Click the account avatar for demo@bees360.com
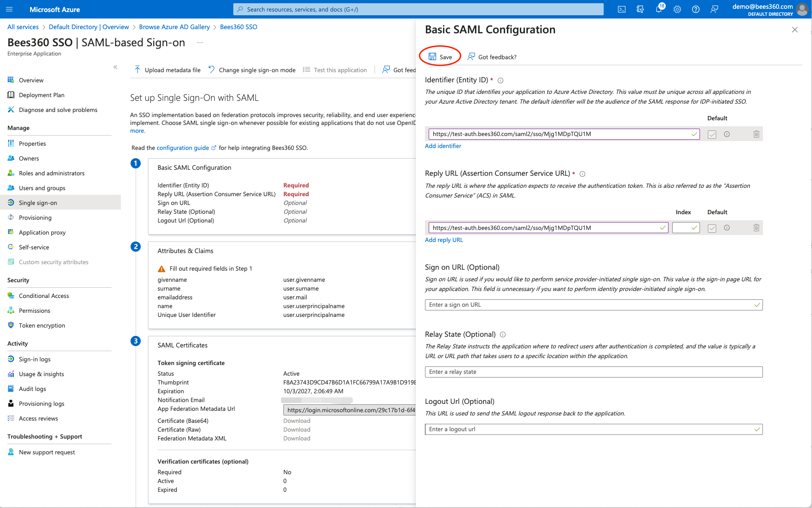The image size is (812, 508). click(802, 9)
